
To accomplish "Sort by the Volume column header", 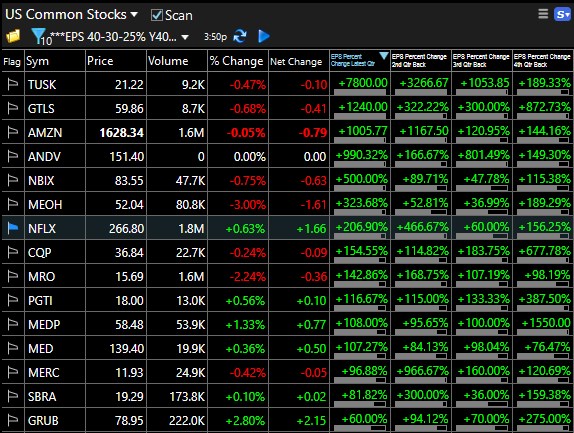I will click(x=177, y=61).
